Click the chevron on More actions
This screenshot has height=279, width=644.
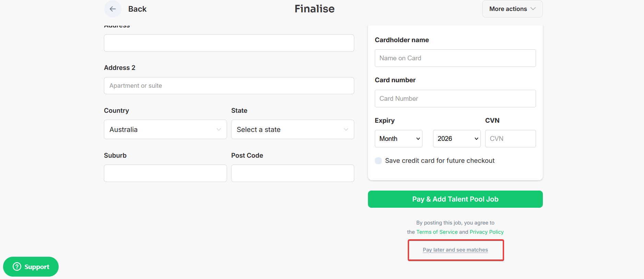tap(533, 9)
